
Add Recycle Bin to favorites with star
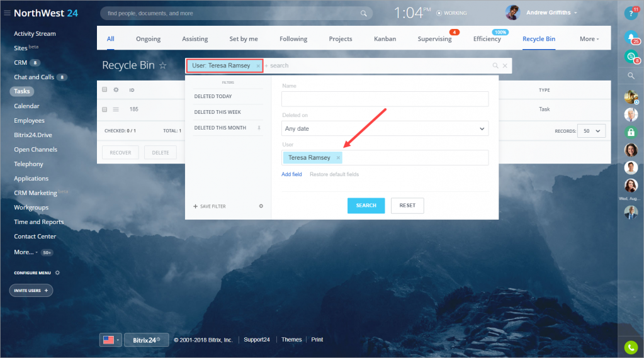(x=162, y=65)
